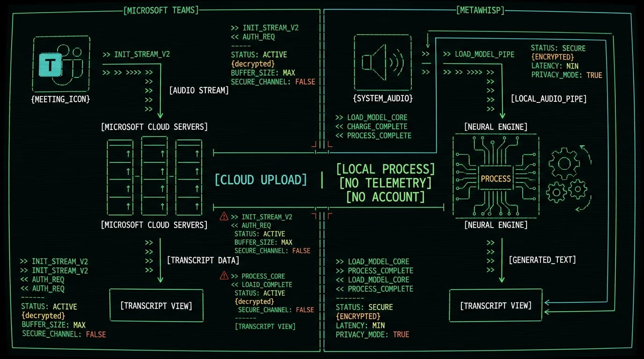Click the '<< CHARGE_COMPLETE' line
Image resolution: width=644 pixels, height=359 pixels.
(371, 126)
